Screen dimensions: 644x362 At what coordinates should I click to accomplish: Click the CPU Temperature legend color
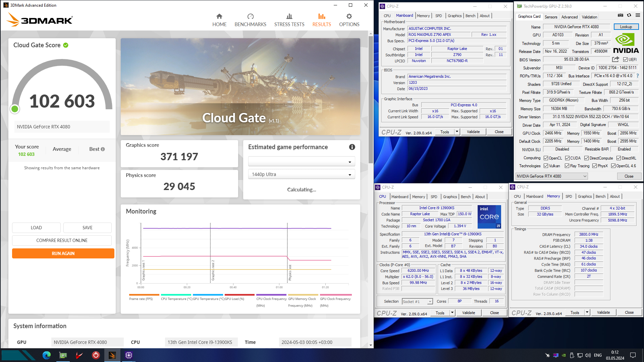176,295
